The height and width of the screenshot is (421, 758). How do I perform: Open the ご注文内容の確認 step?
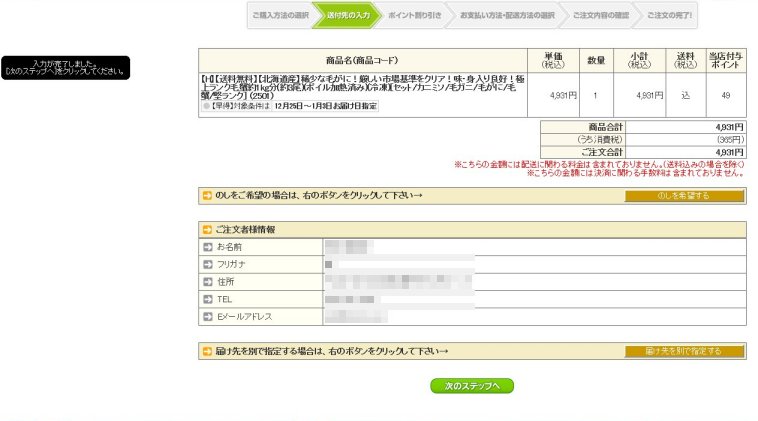600,16
